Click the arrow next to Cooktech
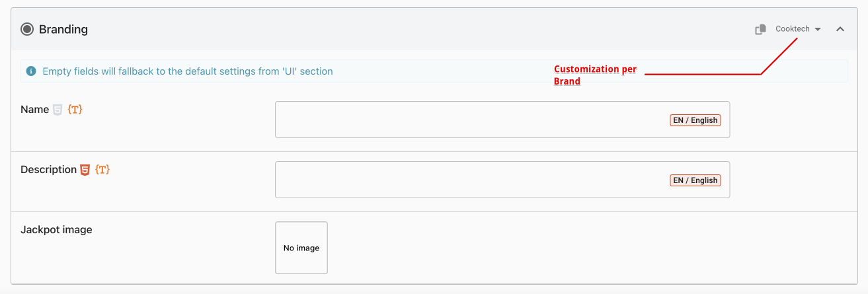This screenshot has height=294, width=868. tap(818, 29)
